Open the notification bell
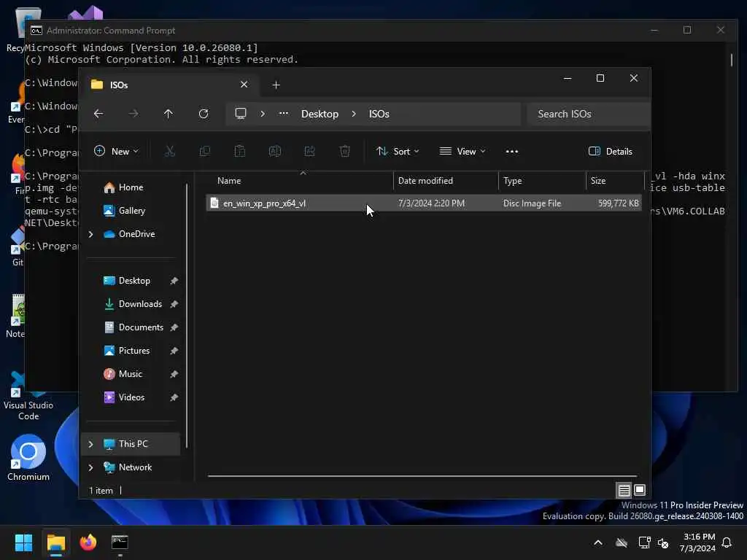 point(727,542)
